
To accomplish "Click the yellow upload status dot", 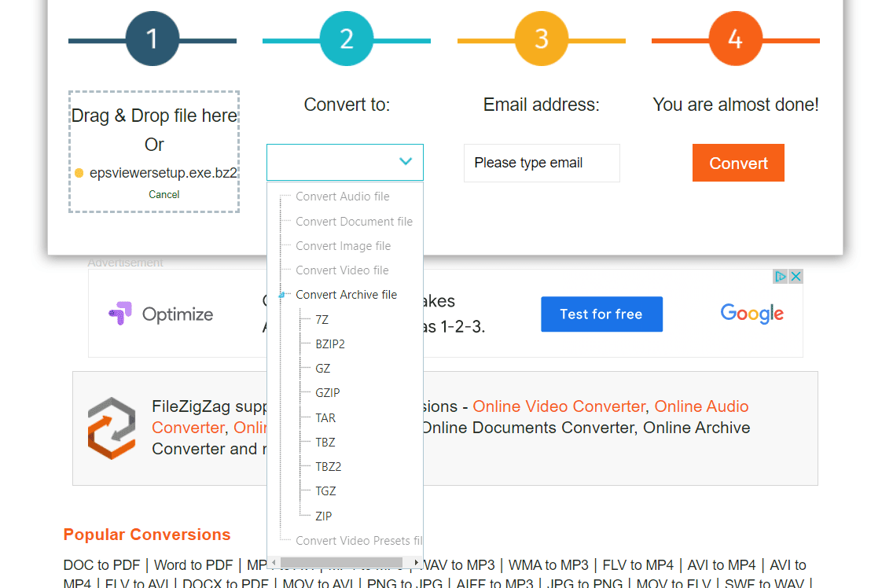I will [x=79, y=173].
